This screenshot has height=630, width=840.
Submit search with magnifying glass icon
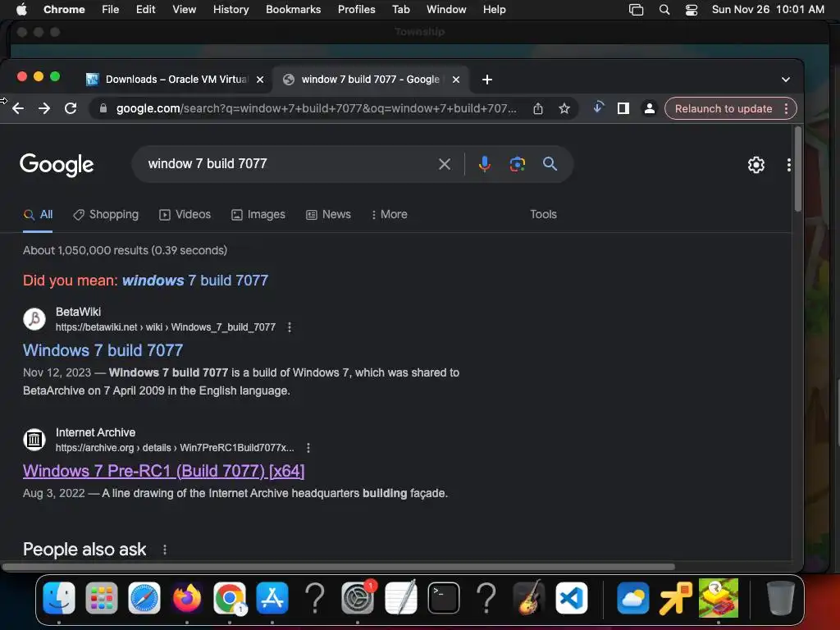[550, 164]
